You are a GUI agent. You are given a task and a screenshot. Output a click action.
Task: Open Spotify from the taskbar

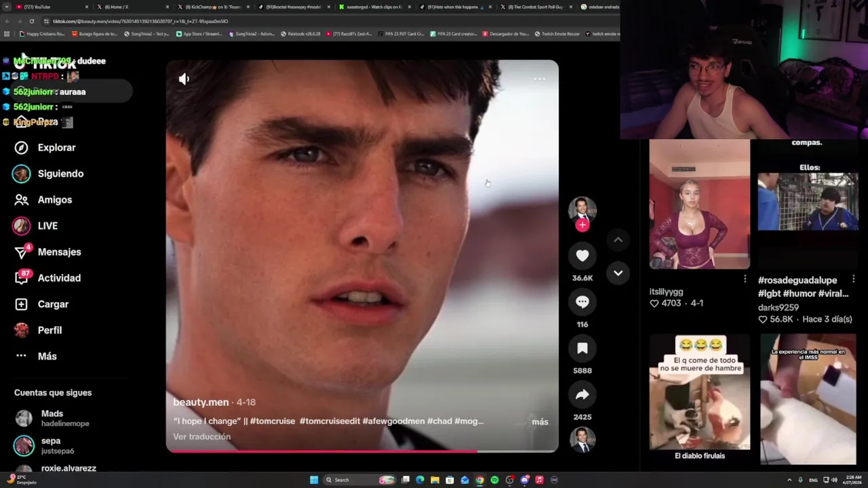point(494,480)
